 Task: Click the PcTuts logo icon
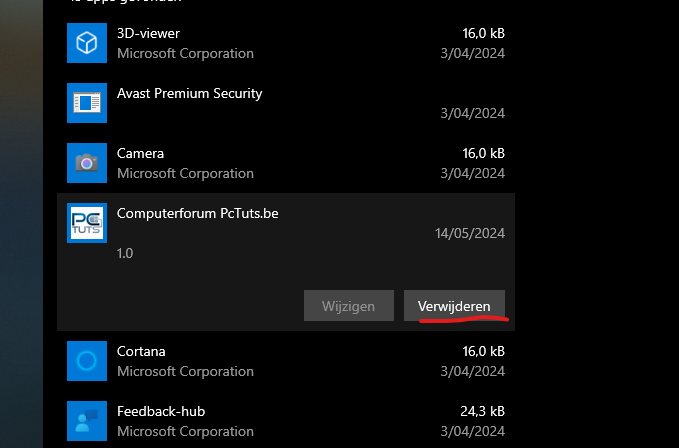[x=87, y=223]
